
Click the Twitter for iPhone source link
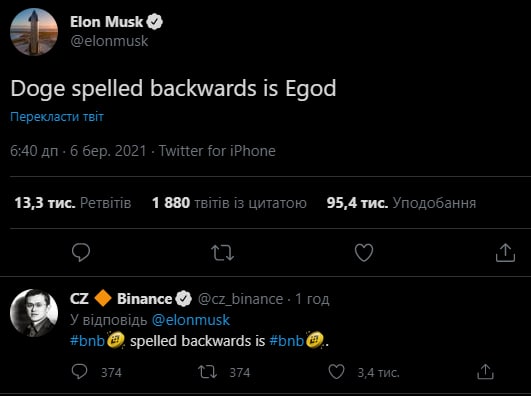coord(217,151)
